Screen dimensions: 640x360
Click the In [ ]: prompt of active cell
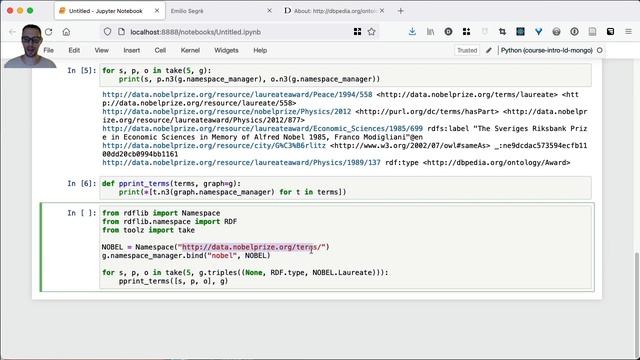point(82,213)
